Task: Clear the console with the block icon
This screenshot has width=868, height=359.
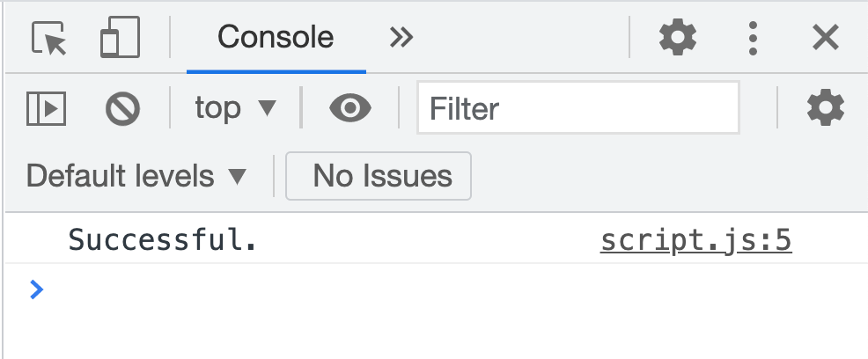Action: 122,108
